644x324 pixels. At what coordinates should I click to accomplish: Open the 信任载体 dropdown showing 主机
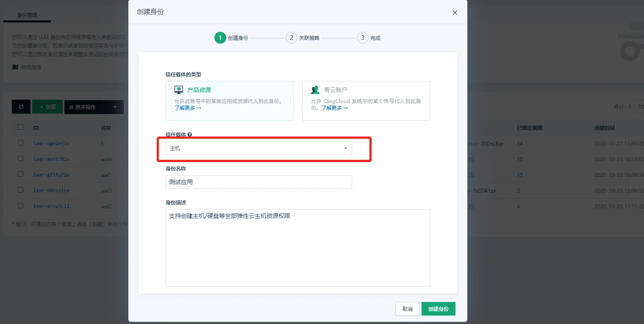(x=258, y=148)
